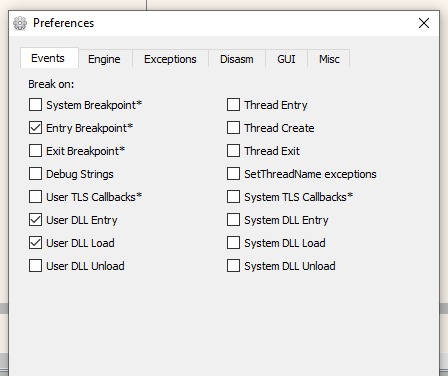448x376 pixels.
Task: Open the Misc tab
Action: point(329,59)
